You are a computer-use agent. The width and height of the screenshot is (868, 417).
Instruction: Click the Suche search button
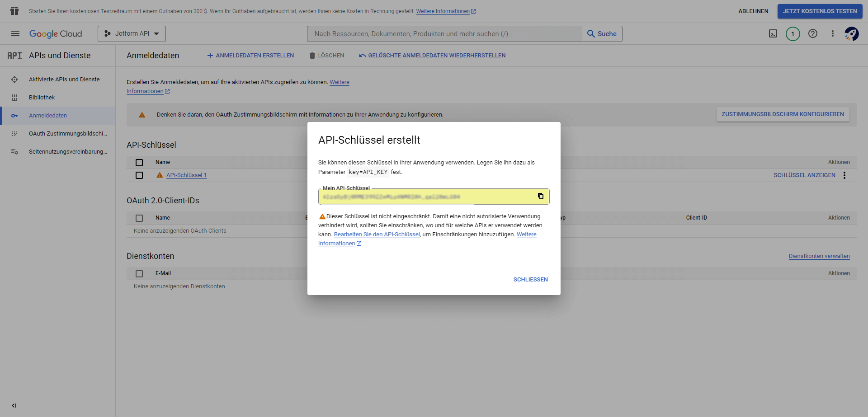[602, 34]
